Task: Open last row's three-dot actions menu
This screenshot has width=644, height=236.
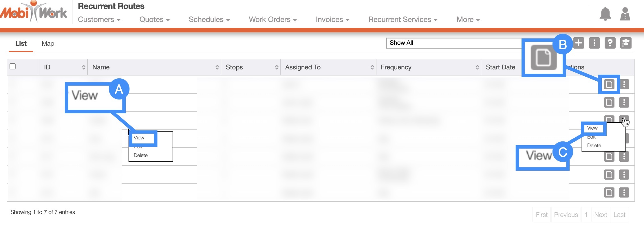Action: (624, 192)
